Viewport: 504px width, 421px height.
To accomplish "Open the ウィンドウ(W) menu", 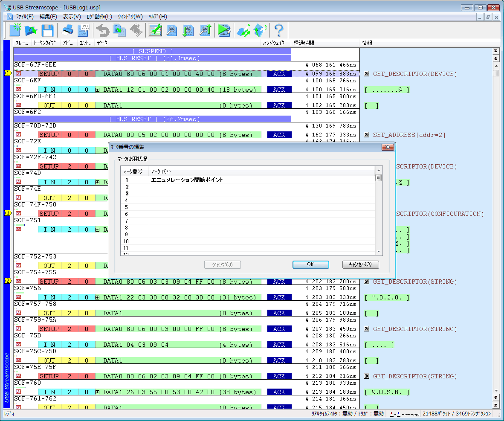I will click(130, 17).
